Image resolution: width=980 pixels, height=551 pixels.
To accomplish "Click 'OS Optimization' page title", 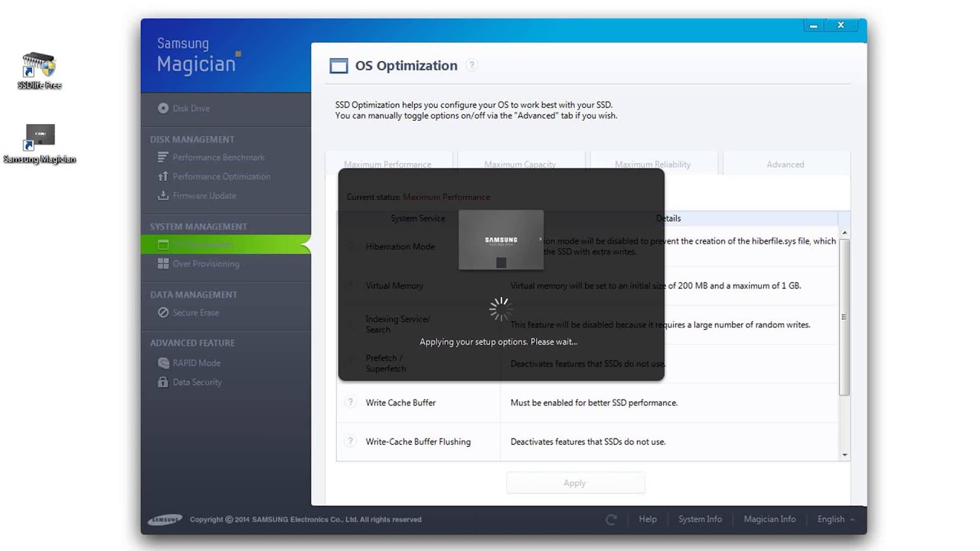I will [407, 66].
